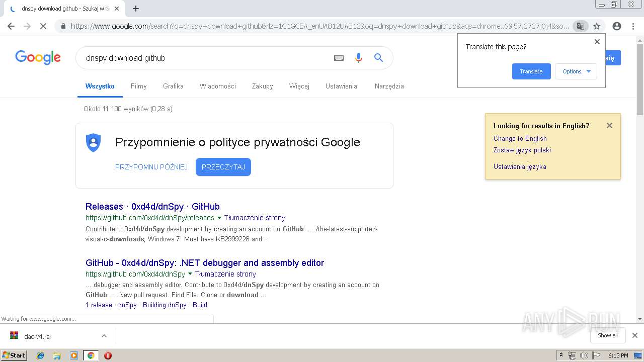
Task: Click the red antivirus taskbar icon
Action: pyautogui.click(x=108, y=355)
